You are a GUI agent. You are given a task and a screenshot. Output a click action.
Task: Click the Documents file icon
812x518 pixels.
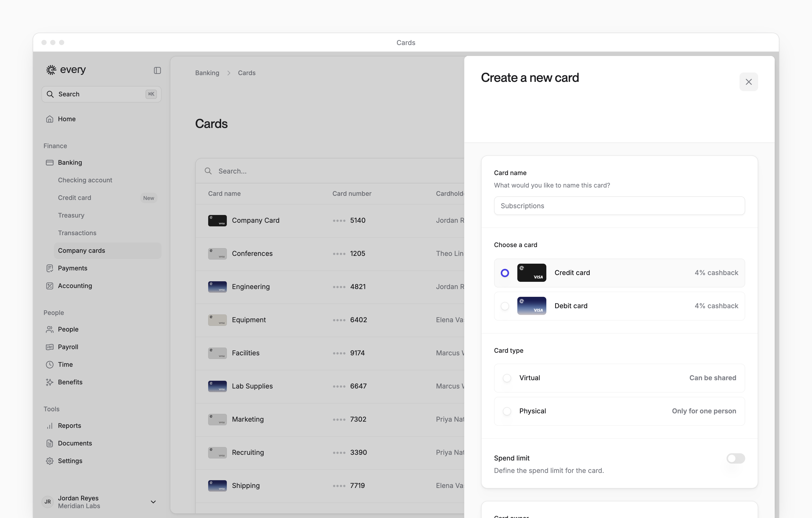pos(49,443)
